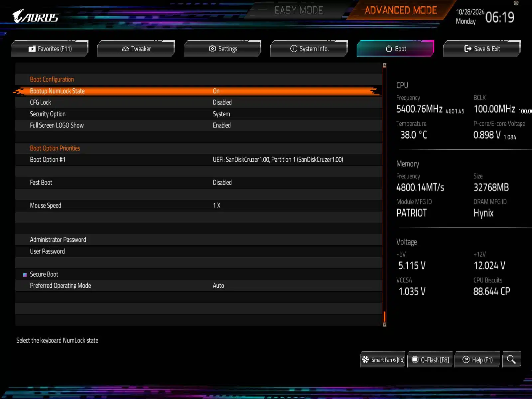
Task: Click the Boot Configuration section header
Action: pos(52,79)
